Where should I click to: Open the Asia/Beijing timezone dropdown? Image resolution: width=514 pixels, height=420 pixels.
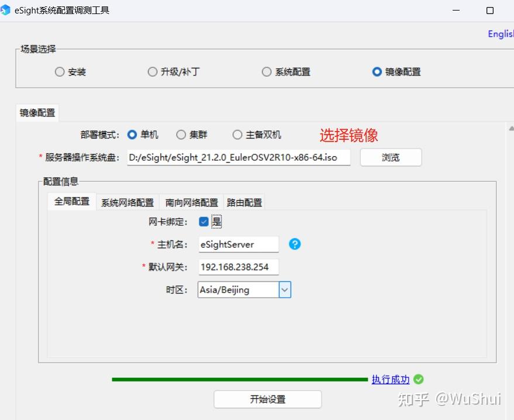[x=285, y=289]
